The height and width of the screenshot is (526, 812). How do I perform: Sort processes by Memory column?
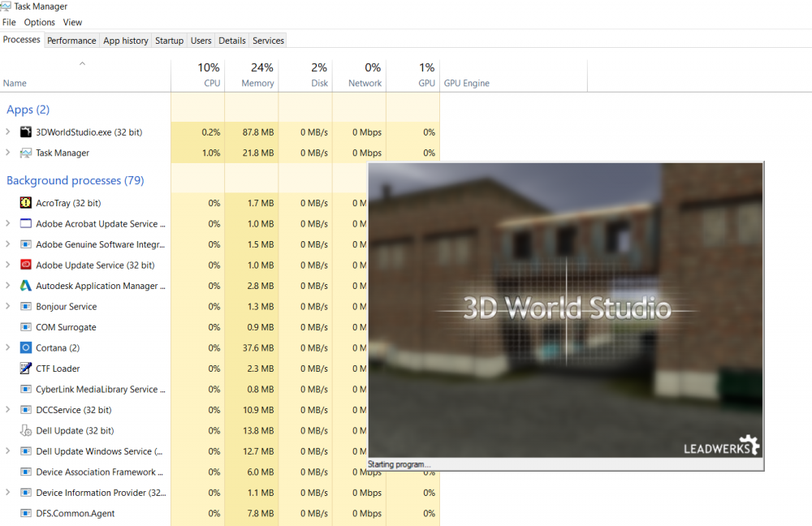257,83
